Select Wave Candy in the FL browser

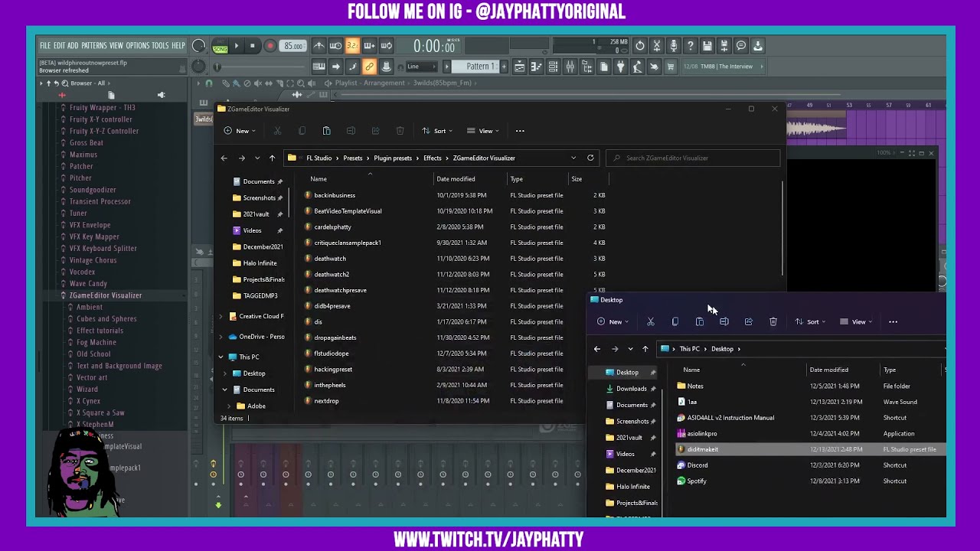[x=88, y=284]
